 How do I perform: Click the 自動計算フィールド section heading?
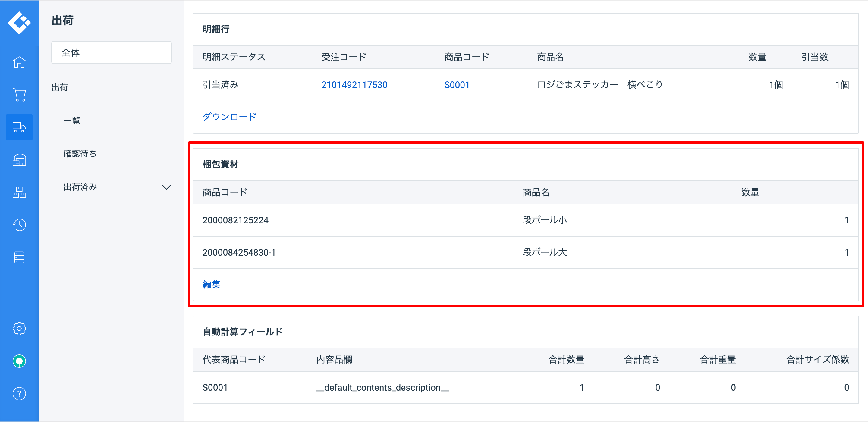(243, 332)
